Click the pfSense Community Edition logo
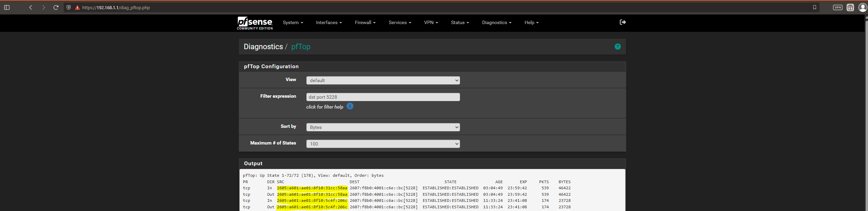 [x=255, y=23]
